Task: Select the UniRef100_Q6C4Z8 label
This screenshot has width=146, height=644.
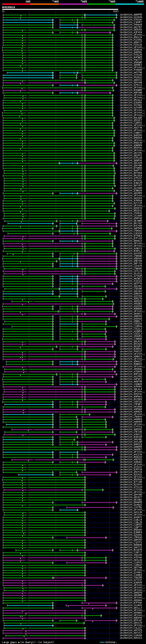Action: click(131, 163)
